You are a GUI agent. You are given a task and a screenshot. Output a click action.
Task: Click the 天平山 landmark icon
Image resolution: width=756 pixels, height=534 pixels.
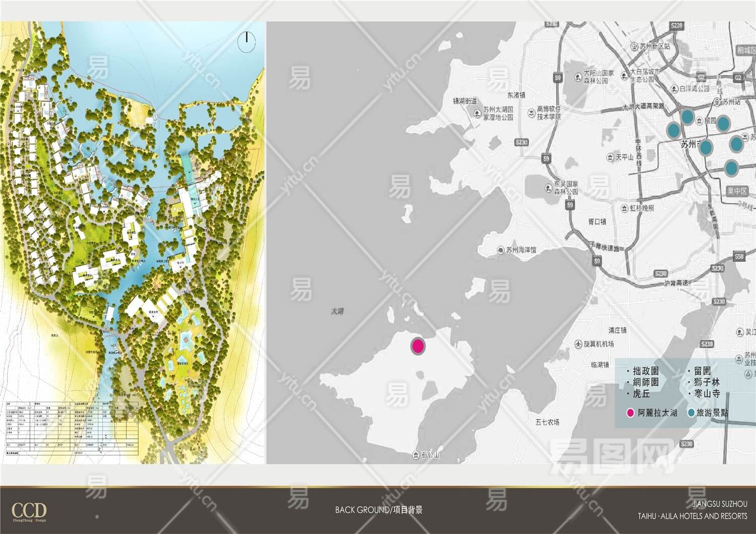pyautogui.click(x=610, y=157)
